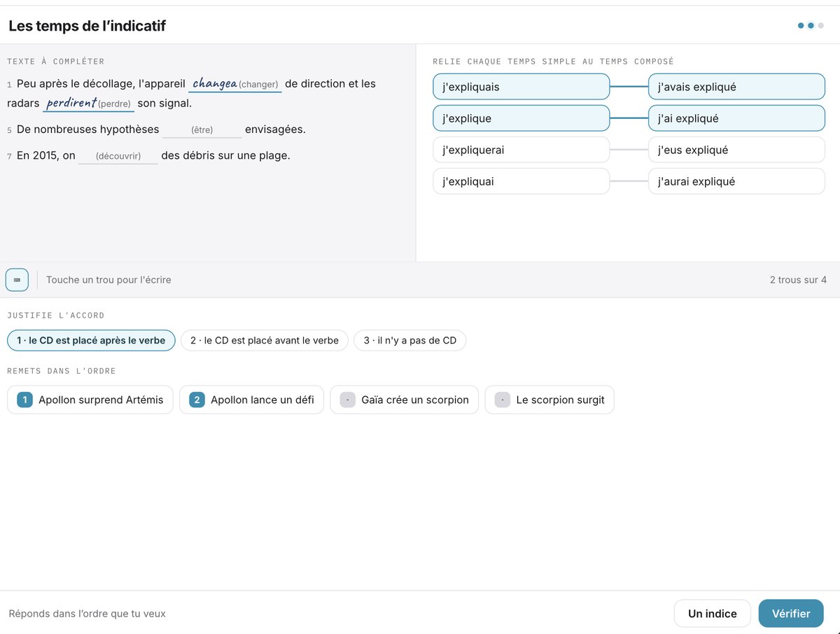Select the tile j'expliquais
This screenshot has height=634, width=840.
click(521, 87)
